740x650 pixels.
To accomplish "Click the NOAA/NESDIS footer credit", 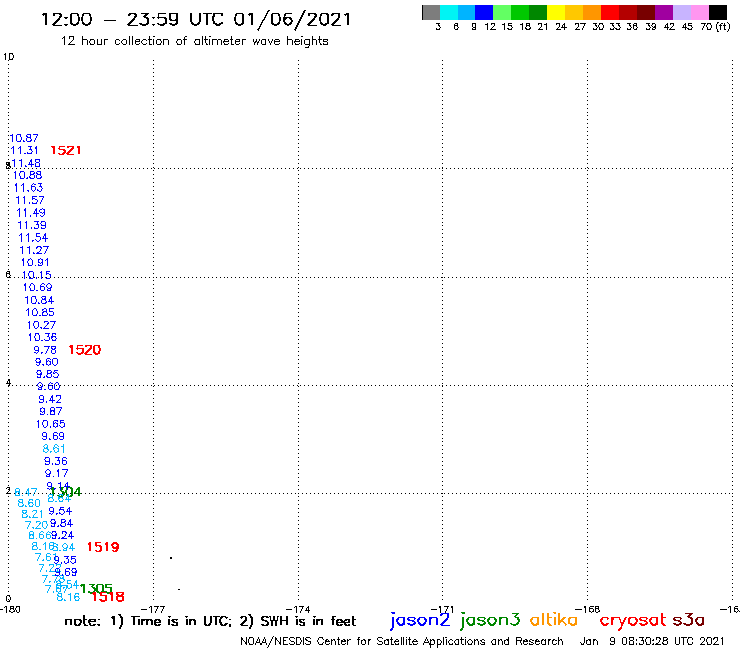I will pyautogui.click(x=402, y=642).
